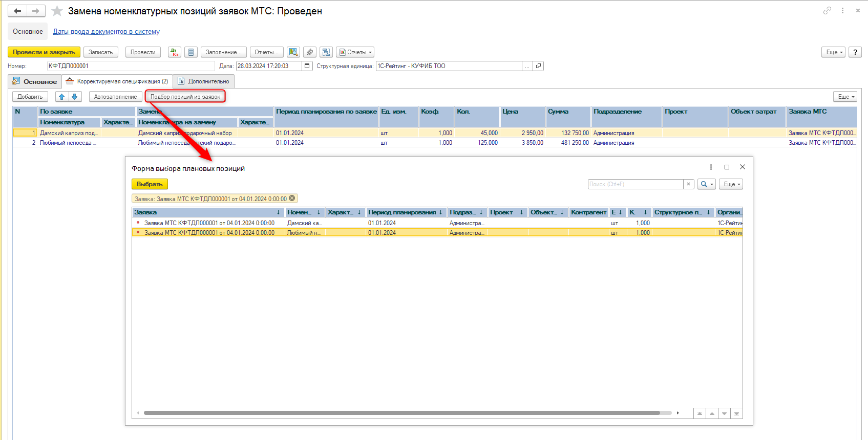Open the help question mark button
The height and width of the screenshot is (440, 868).
[855, 52]
